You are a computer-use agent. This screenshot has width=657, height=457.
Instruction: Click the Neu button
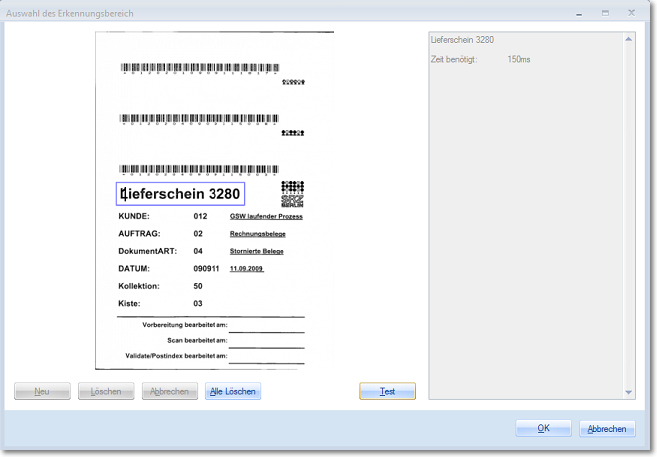[42, 391]
